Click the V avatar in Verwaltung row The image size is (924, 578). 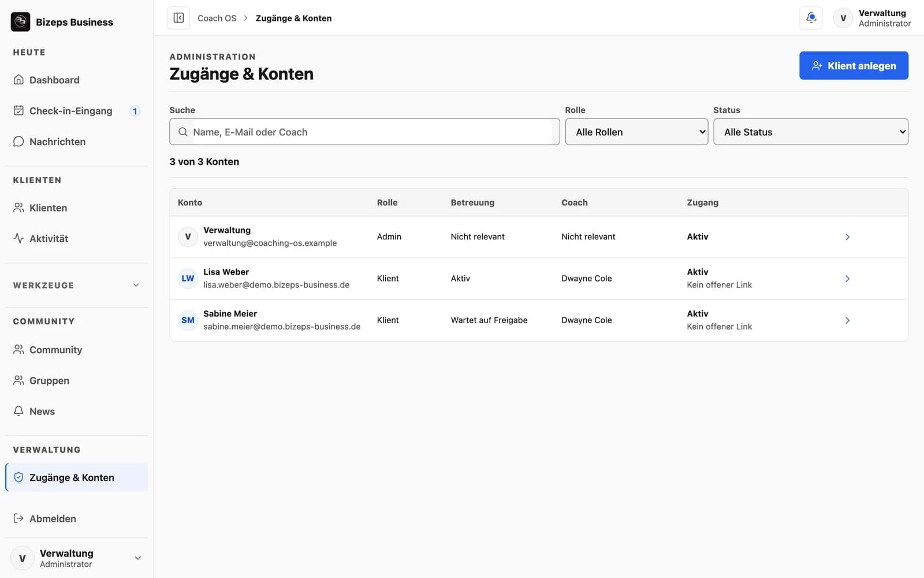pyautogui.click(x=188, y=237)
